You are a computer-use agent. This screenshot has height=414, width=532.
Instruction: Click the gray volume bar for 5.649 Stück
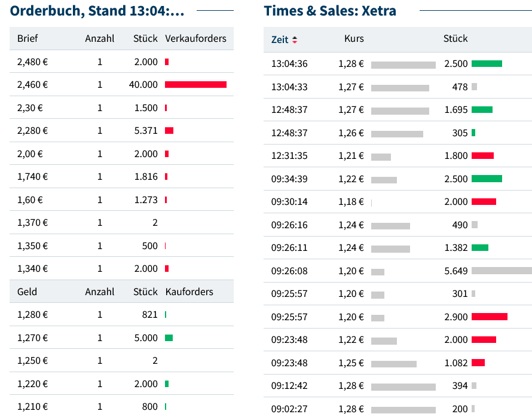(x=501, y=271)
